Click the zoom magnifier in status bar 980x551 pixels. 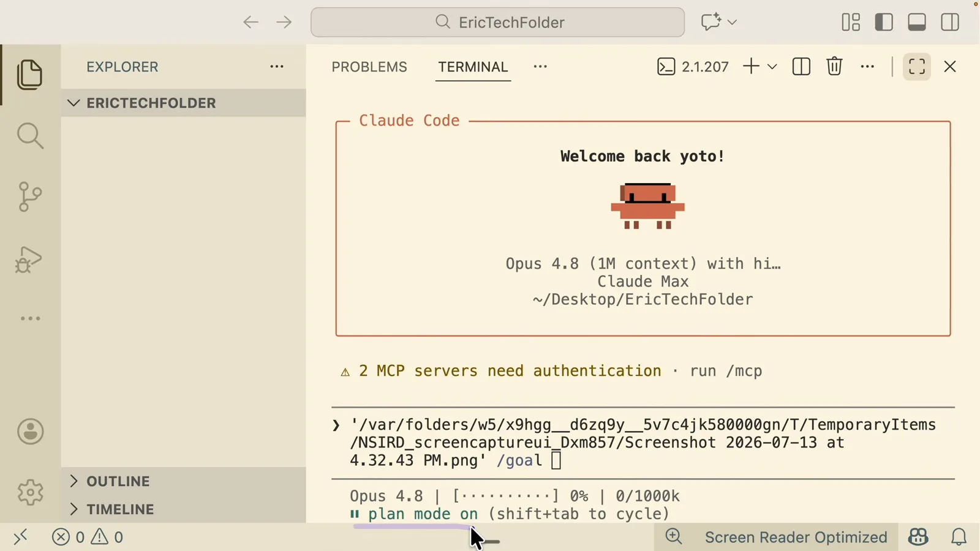pos(674,536)
